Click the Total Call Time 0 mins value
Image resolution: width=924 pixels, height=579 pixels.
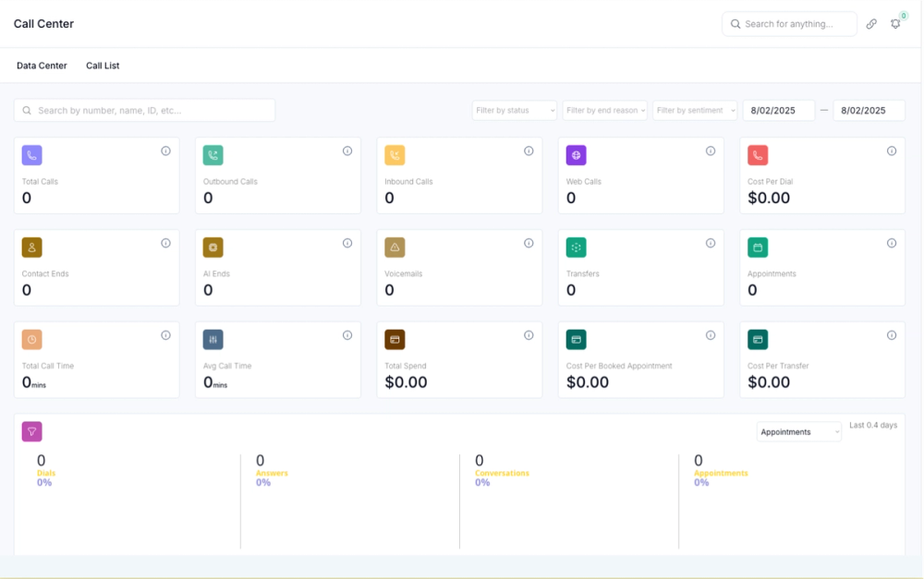point(34,383)
